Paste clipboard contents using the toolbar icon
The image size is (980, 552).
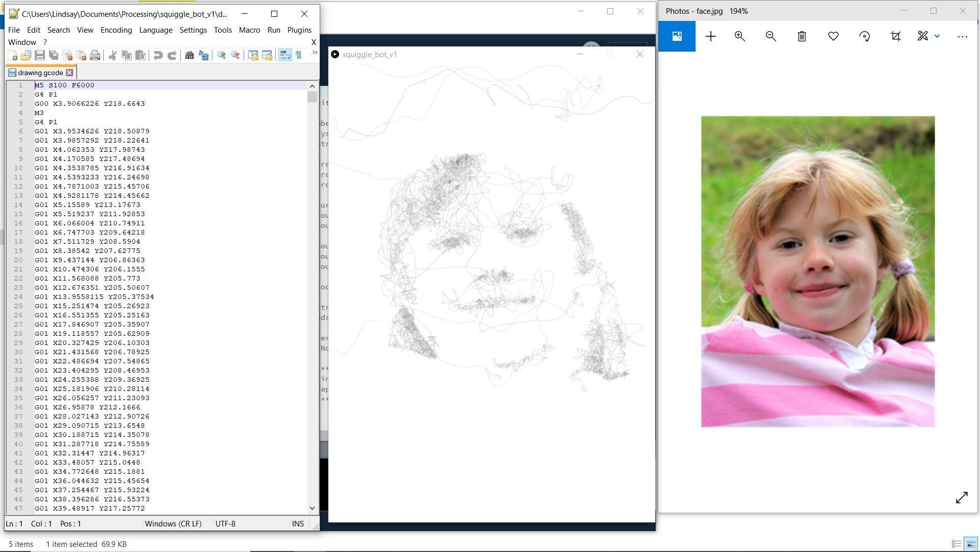[140, 55]
